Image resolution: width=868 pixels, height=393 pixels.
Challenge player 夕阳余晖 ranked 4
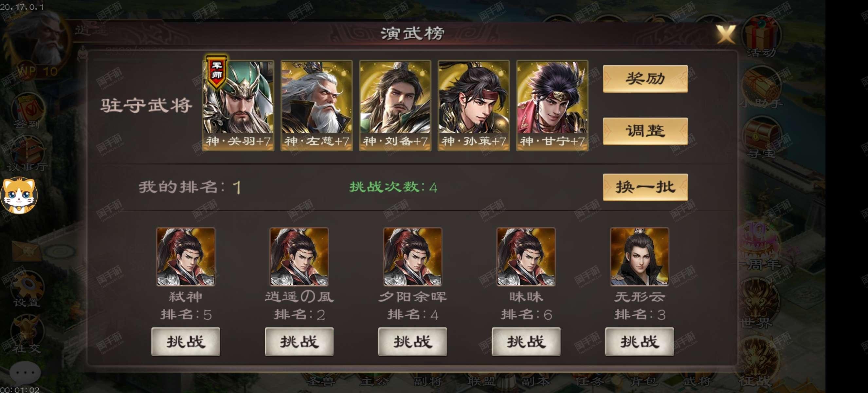pos(412,342)
